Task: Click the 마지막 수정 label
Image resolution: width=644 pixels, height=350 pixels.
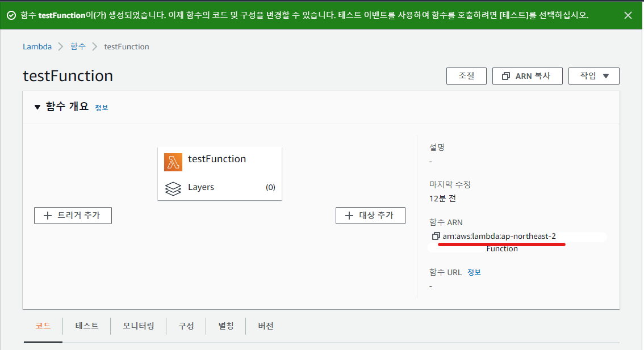Action: 450,184
